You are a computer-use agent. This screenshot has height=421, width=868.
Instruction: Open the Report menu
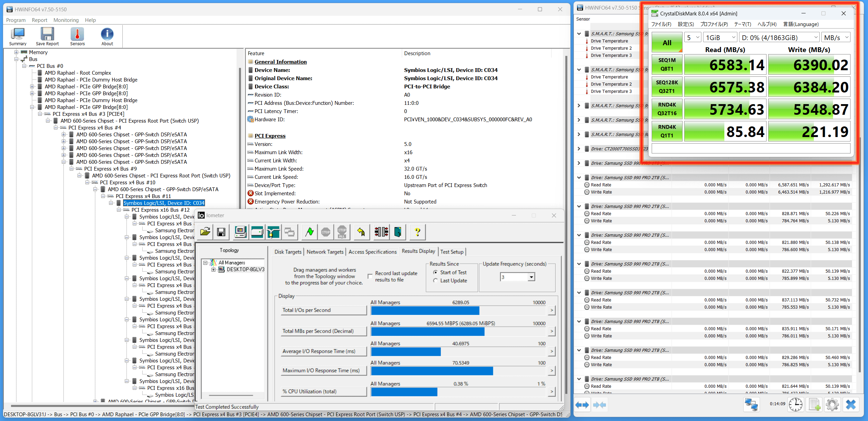point(39,20)
